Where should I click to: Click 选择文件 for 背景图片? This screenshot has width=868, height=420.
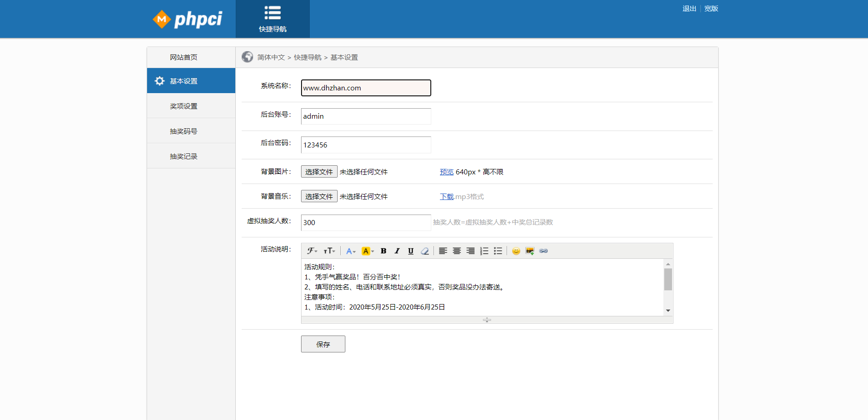[x=319, y=172]
